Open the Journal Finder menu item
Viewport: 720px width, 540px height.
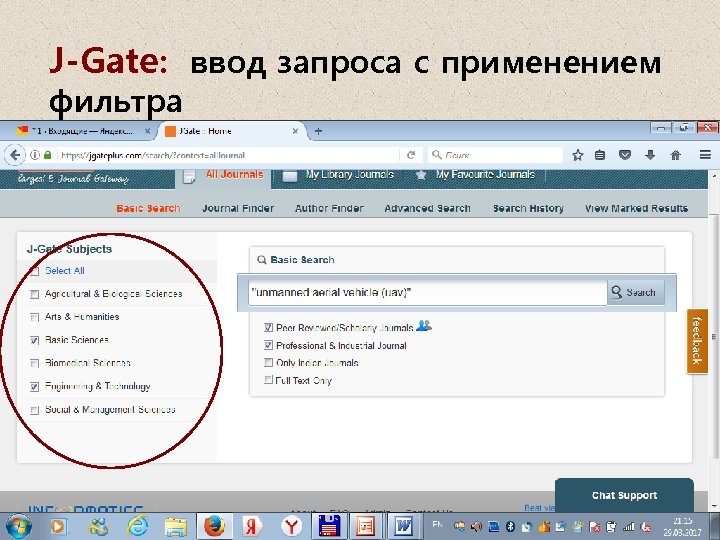point(238,208)
